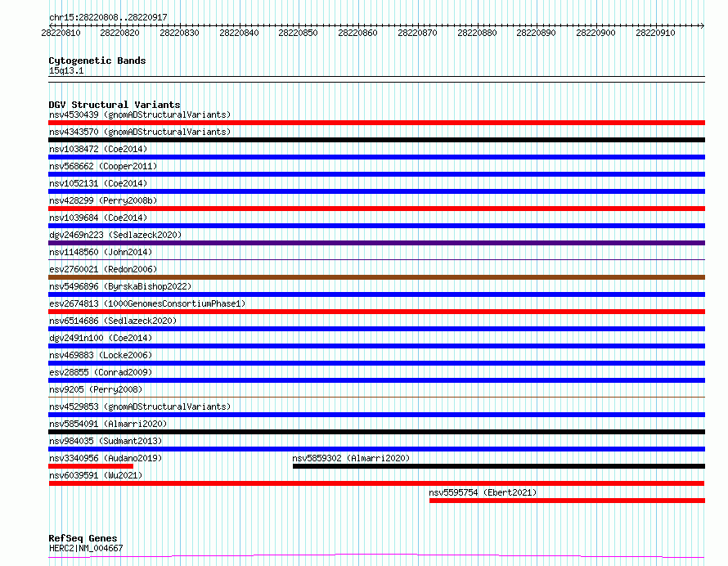Click the brown bar under esv2760021

pyautogui.click(x=376, y=277)
